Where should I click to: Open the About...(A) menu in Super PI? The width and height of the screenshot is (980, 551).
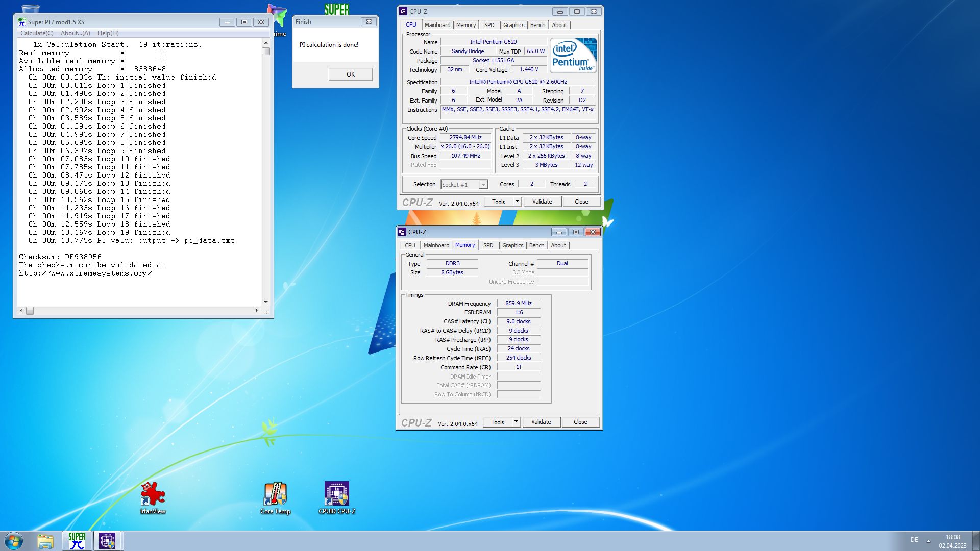75,33
